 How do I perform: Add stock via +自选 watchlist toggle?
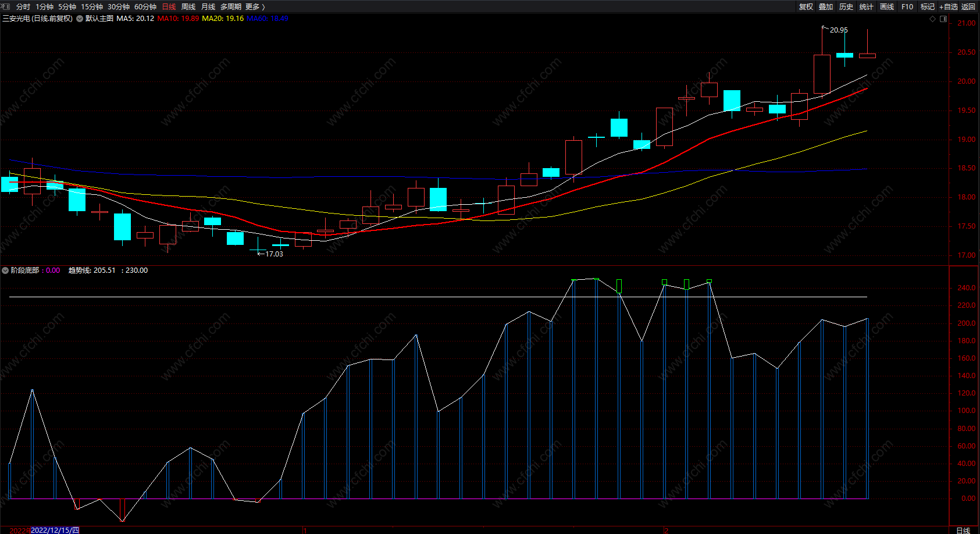949,7
